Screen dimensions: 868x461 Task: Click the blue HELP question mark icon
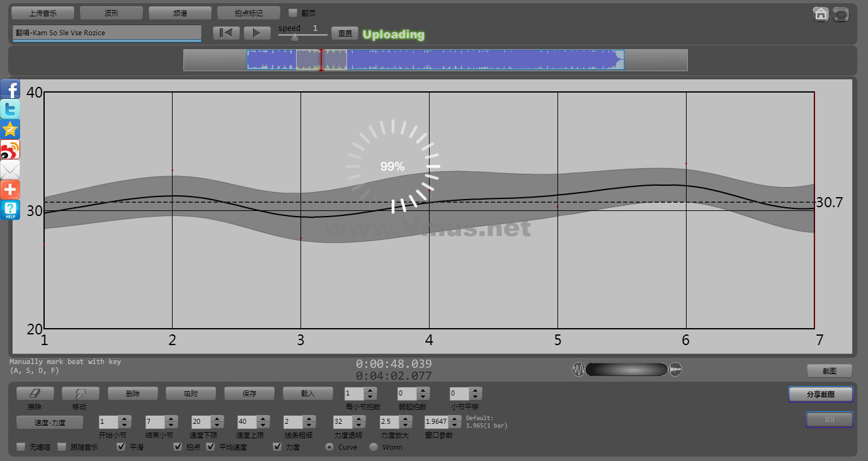[x=10, y=210]
